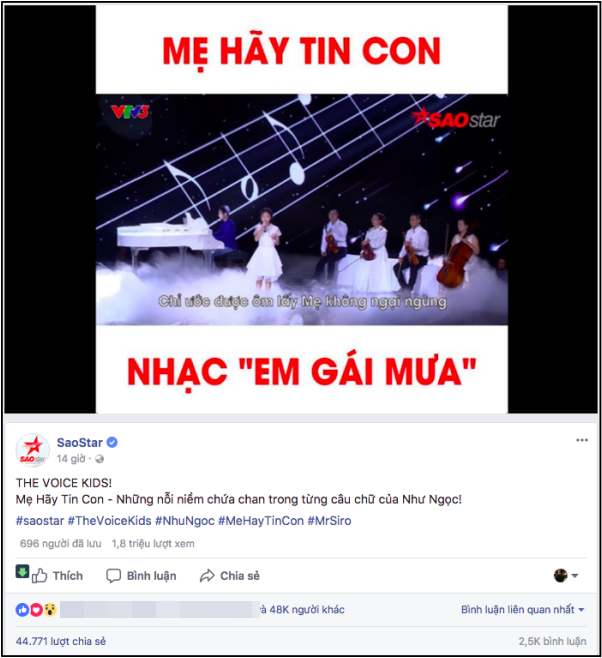Screen dimensions: 602x658
Task: Click the Bình luận speech bubble icon
Action: [x=113, y=576]
